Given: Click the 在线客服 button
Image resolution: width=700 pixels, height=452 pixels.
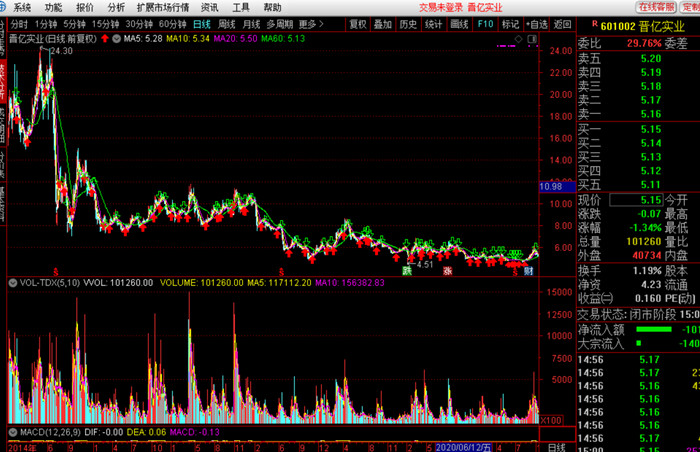Looking at the screenshot, I should [656, 7].
